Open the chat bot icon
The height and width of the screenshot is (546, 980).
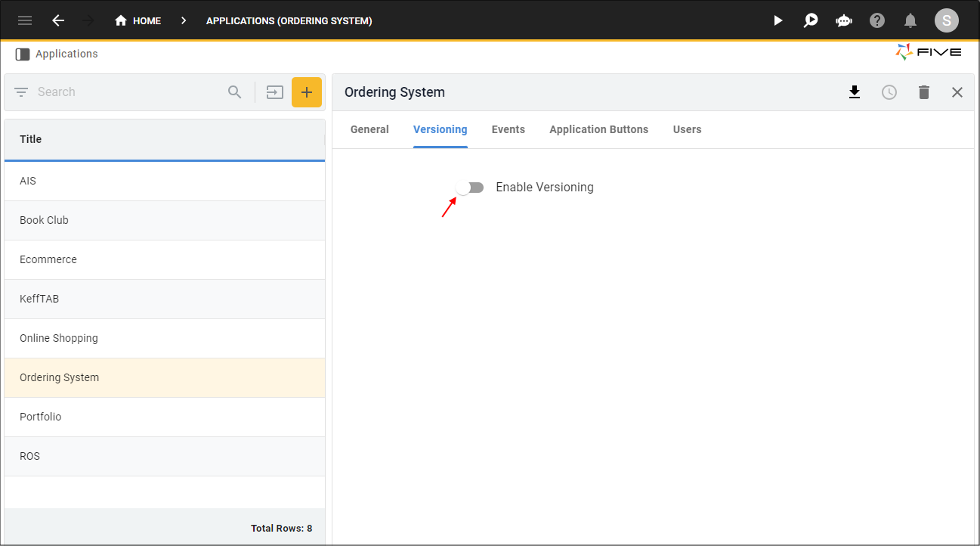pos(844,20)
